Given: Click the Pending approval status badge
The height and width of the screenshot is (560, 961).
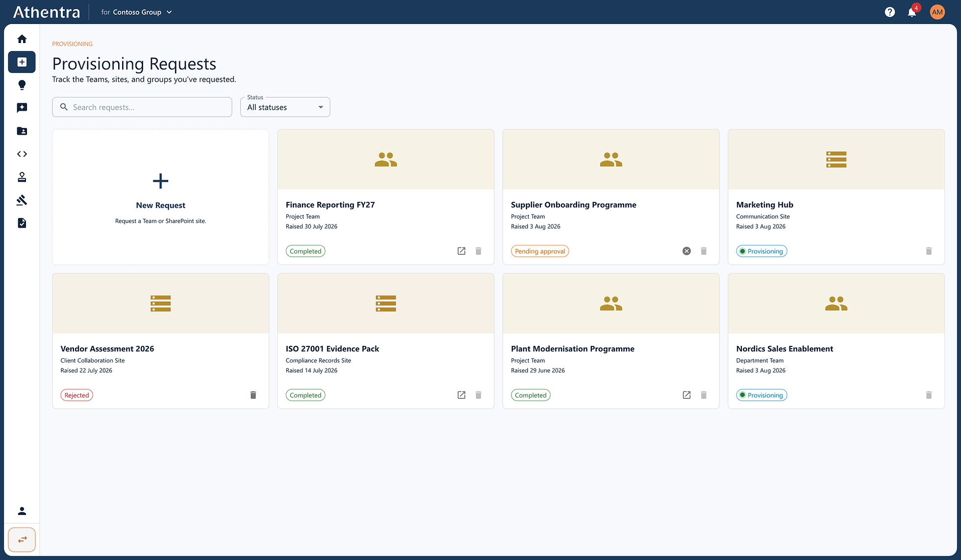Looking at the screenshot, I should point(540,251).
